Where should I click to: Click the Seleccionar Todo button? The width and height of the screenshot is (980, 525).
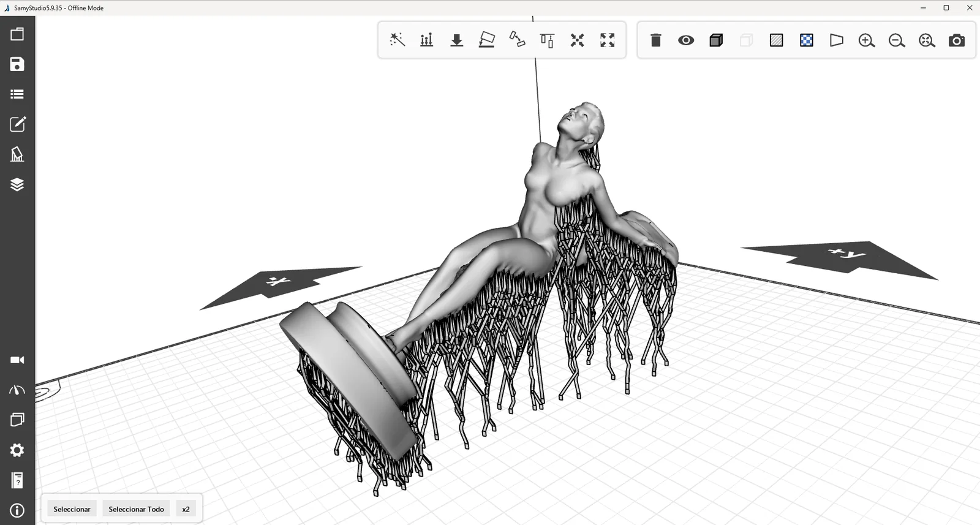(x=136, y=509)
